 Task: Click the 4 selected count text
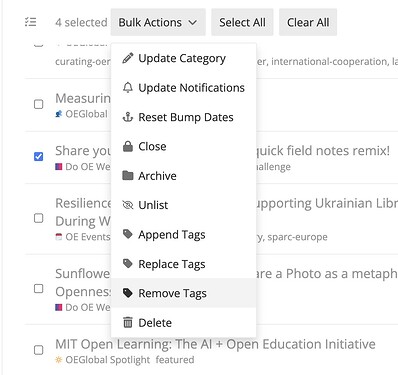(x=81, y=22)
